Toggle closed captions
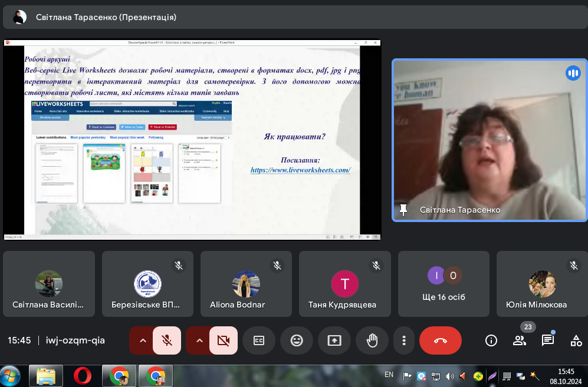The width and height of the screenshot is (588, 387). [259, 340]
